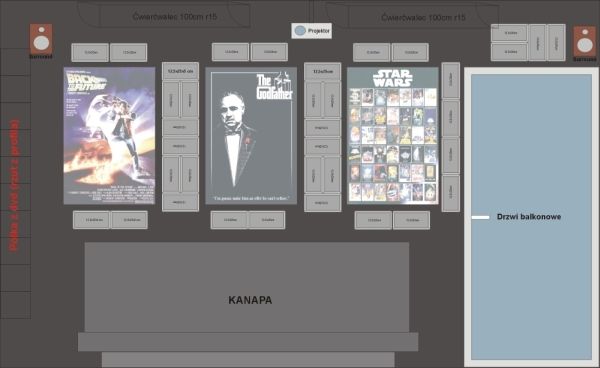Select the Projektor text label
The image size is (600, 368).
[319, 31]
